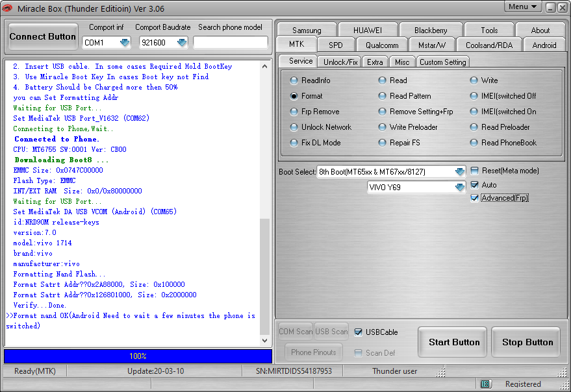
Task: Switch to the SPD tab
Action: pyautogui.click(x=335, y=45)
